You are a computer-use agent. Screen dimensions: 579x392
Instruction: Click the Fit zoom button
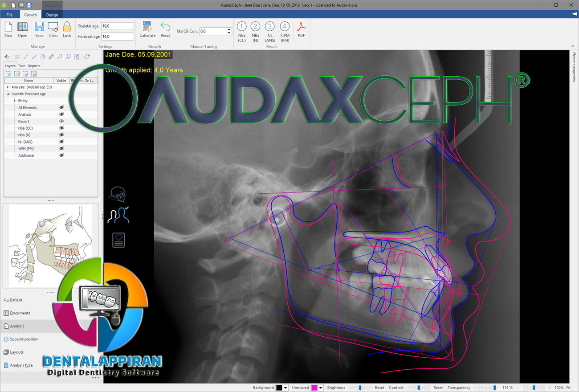tap(568, 388)
